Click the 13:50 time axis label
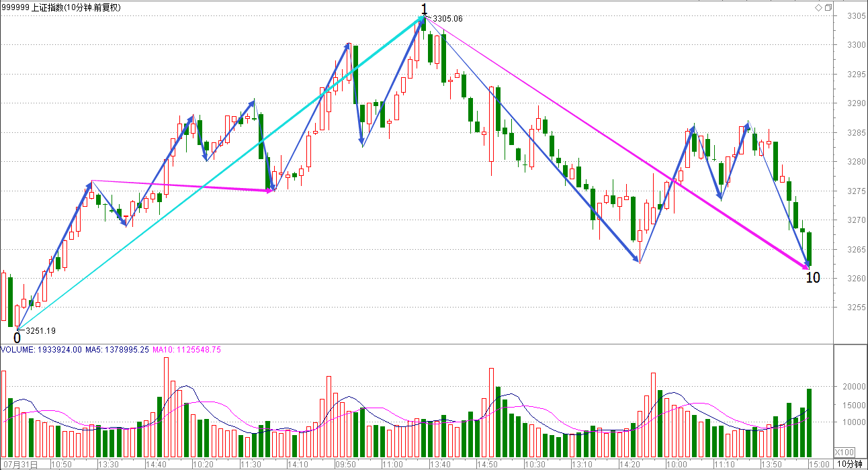Viewport: 868px width, 470px height. (771, 464)
